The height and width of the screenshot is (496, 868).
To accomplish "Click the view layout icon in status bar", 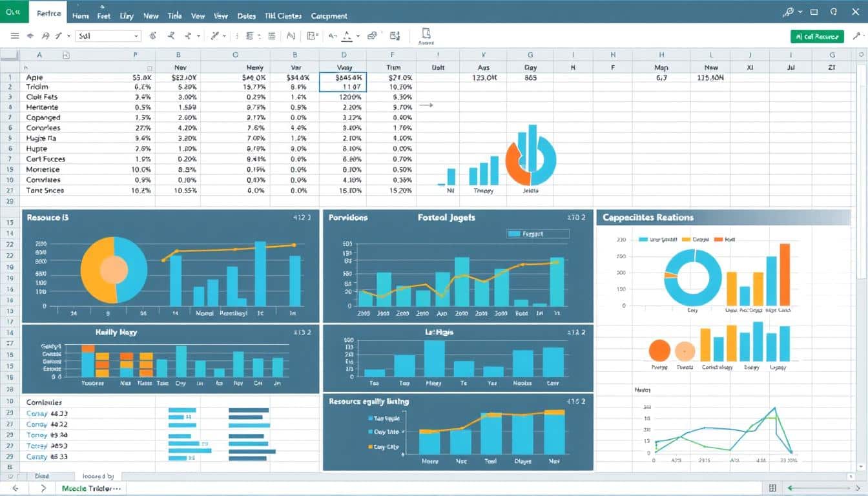I will [x=772, y=488].
